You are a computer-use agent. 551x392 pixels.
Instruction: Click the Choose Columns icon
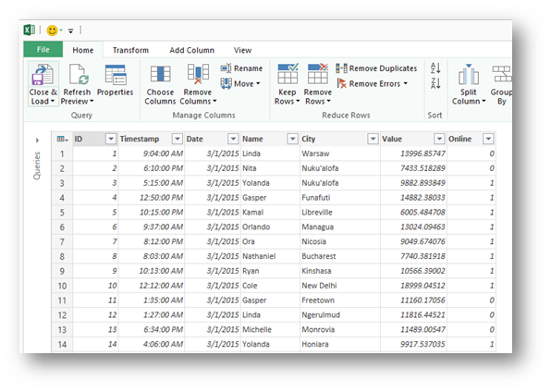tap(160, 75)
